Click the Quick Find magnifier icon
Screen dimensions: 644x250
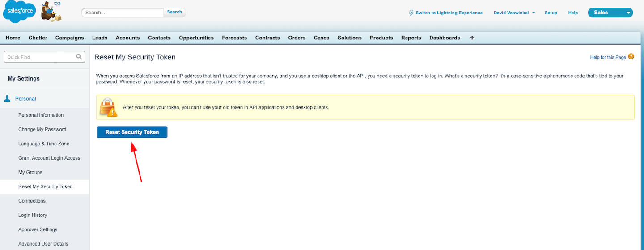click(79, 57)
